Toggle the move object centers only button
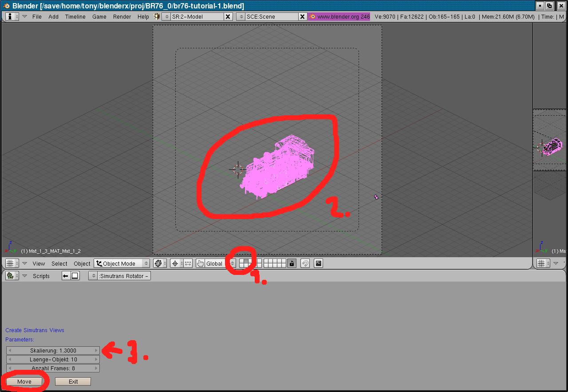This screenshot has height=392, width=568. pyautogui.click(x=188, y=263)
